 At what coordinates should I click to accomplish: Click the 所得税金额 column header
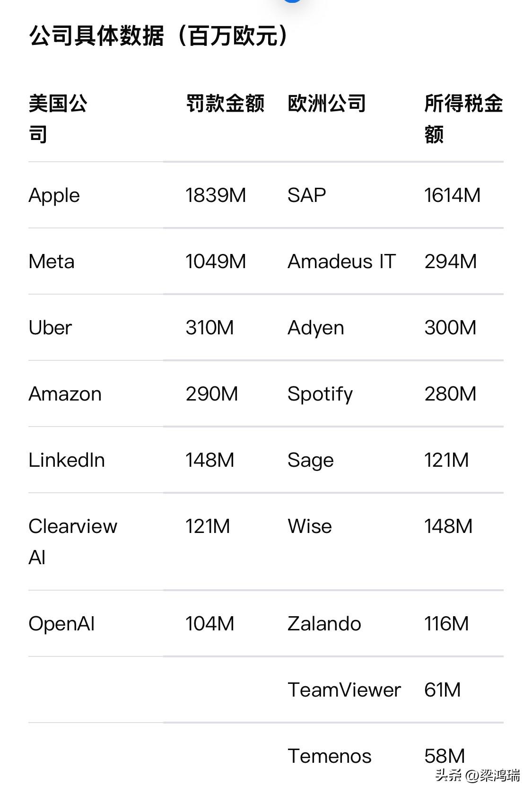coord(463,118)
